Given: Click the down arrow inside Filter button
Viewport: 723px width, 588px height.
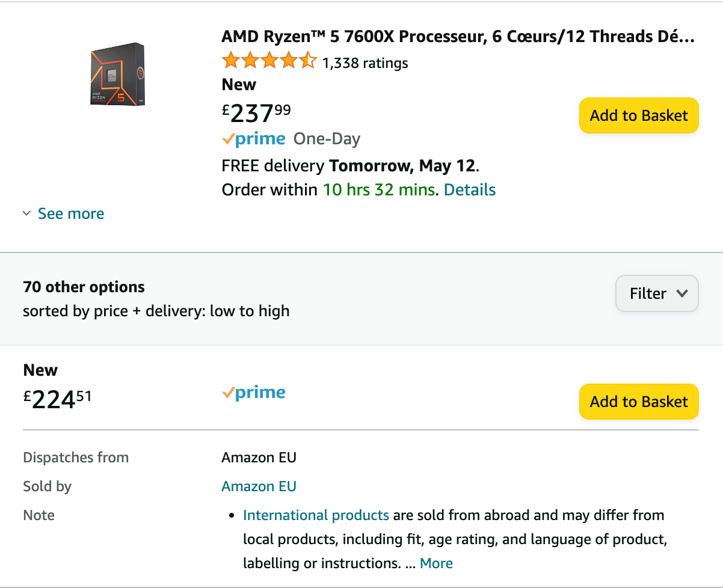Looking at the screenshot, I should (x=681, y=293).
